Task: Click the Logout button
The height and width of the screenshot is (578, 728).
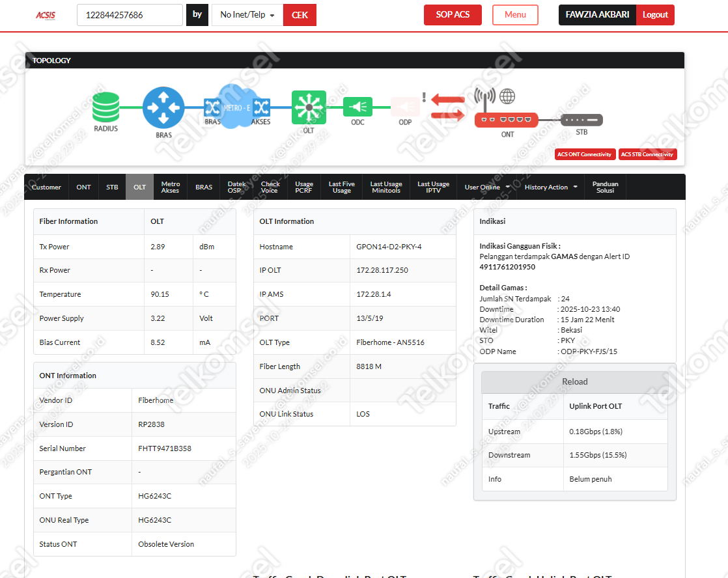Action: click(655, 15)
